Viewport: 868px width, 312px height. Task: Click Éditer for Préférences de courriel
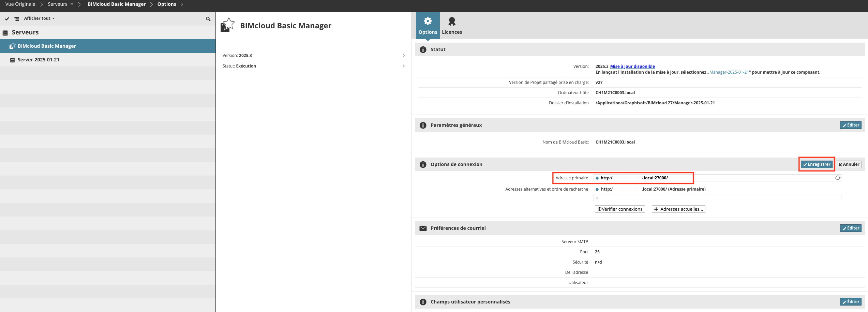pyautogui.click(x=851, y=228)
